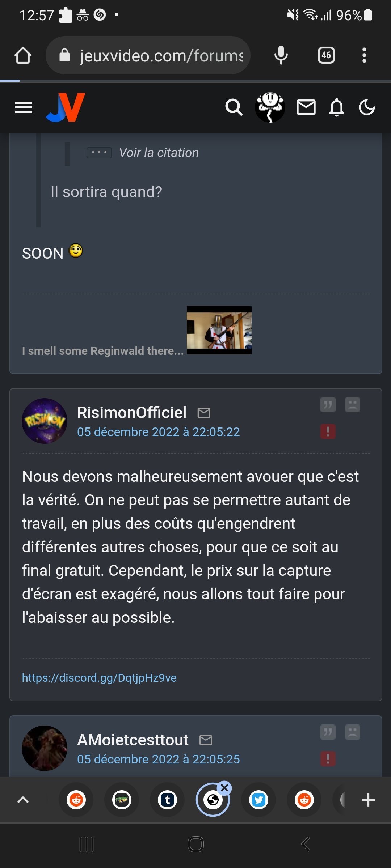Image resolution: width=391 pixels, height=868 pixels.
Task: Blacklist RisimonOfficiel with sad-face icon
Action: tap(353, 405)
